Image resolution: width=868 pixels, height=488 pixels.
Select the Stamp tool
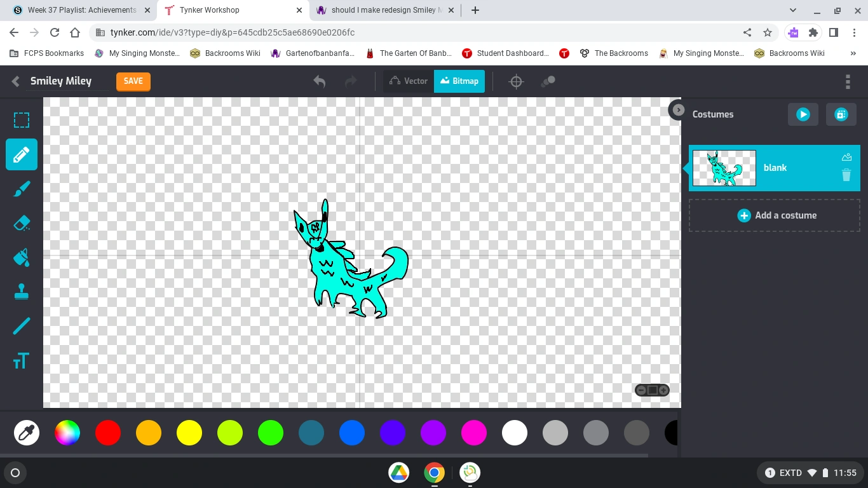tap(22, 291)
